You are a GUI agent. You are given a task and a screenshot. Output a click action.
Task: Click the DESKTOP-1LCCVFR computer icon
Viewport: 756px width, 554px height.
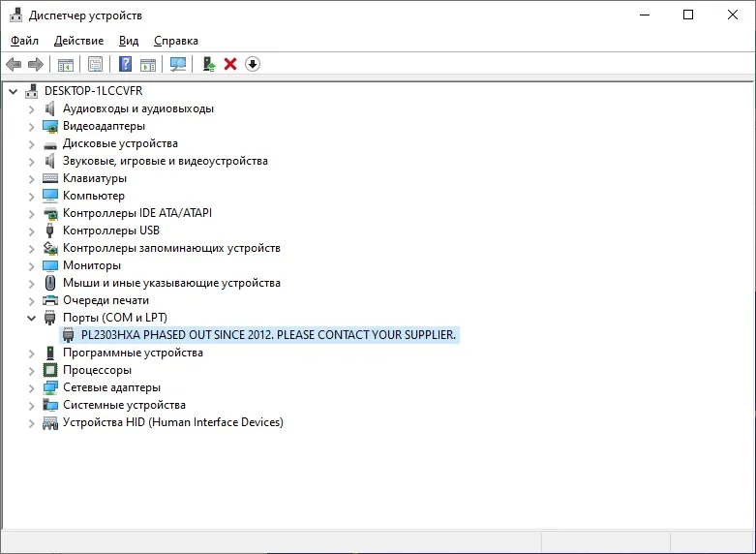[x=32, y=91]
